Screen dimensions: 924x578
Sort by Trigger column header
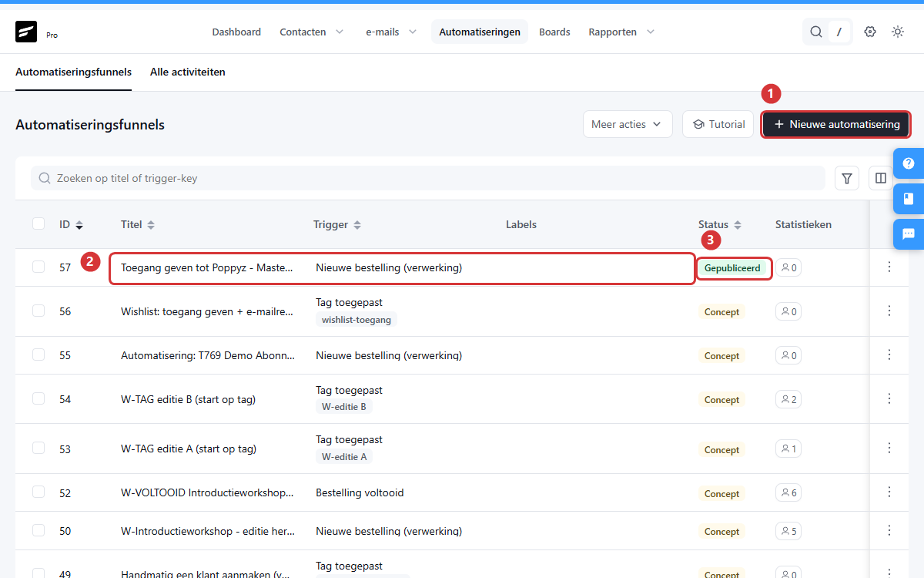337,224
